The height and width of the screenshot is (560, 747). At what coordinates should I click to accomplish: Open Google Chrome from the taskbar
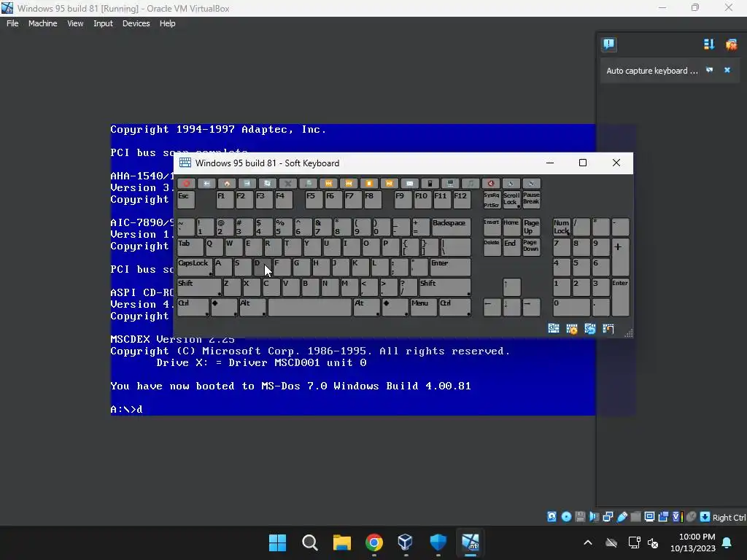(x=374, y=542)
